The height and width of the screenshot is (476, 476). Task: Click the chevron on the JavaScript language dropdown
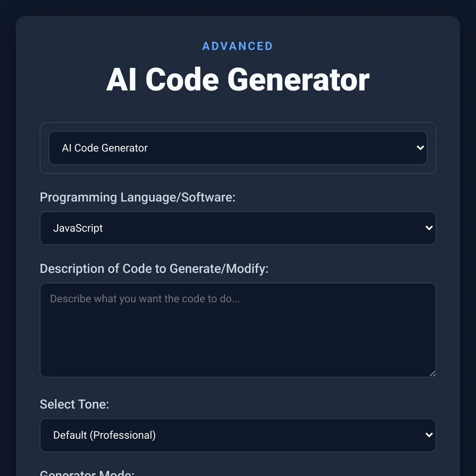pos(429,228)
